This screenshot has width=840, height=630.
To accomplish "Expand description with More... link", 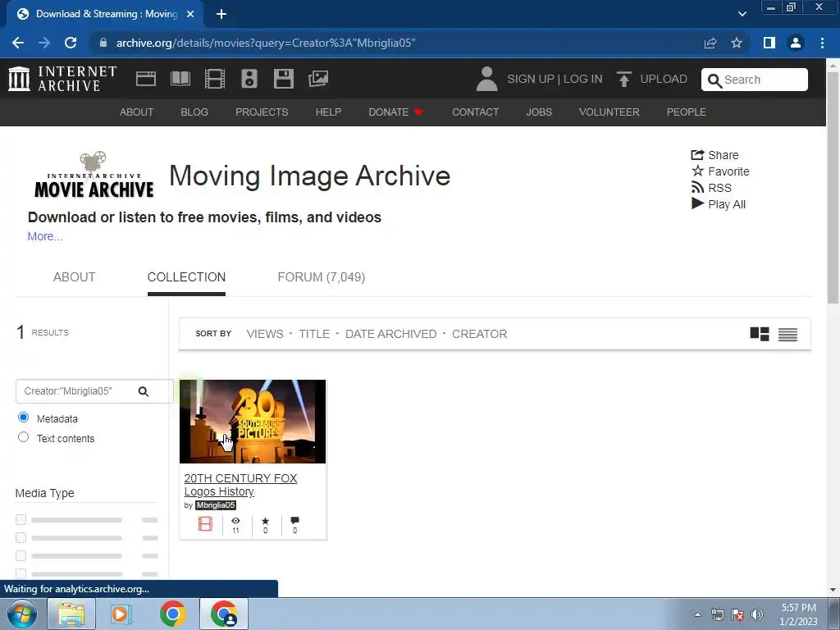I will click(45, 236).
